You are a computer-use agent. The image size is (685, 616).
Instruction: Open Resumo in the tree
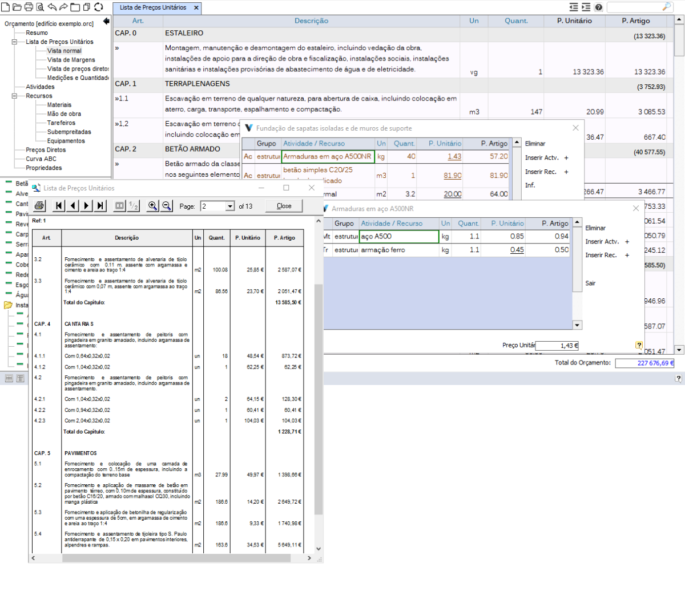click(x=37, y=33)
